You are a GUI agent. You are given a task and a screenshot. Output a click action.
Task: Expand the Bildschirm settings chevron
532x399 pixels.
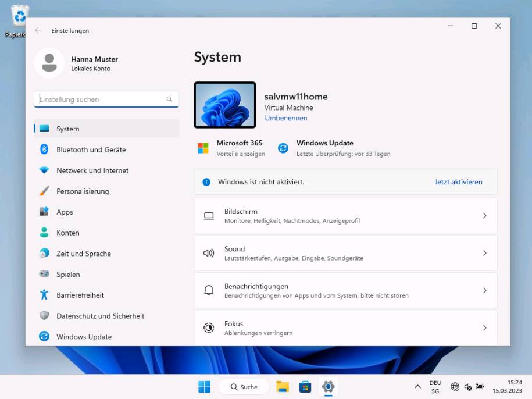pyautogui.click(x=484, y=216)
